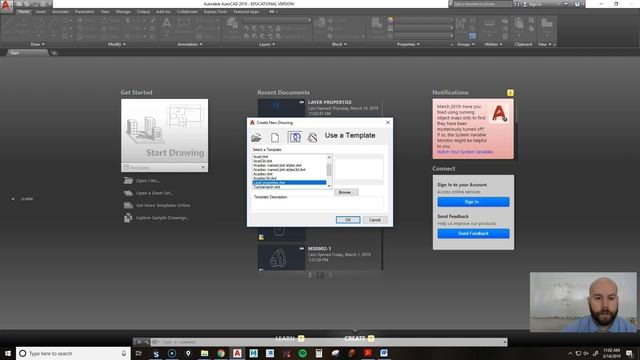Expand the Block panel dropdown
Viewport: 640px width, 360px height.
pyautogui.click(x=339, y=44)
